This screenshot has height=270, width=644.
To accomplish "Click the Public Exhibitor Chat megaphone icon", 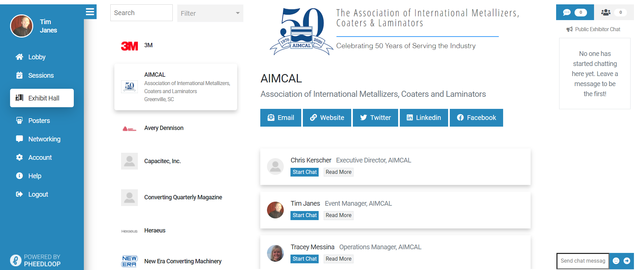I will (x=570, y=29).
